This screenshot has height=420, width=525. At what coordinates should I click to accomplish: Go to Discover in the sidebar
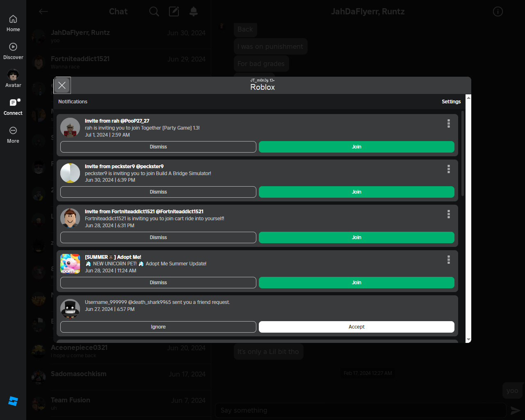pyautogui.click(x=13, y=51)
